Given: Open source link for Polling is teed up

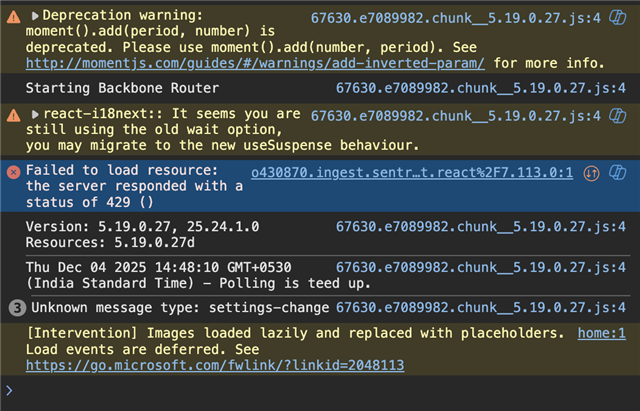Looking at the screenshot, I should tap(481, 267).
